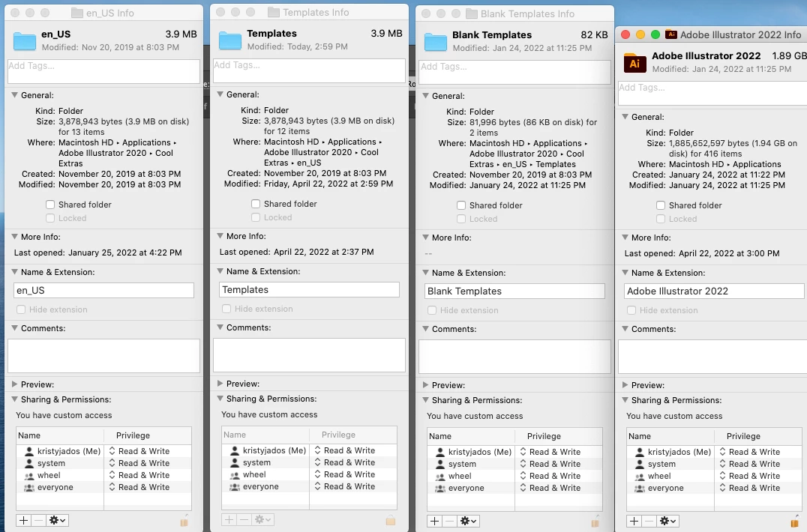Click the minus button in Blank Templates Info

point(450,522)
